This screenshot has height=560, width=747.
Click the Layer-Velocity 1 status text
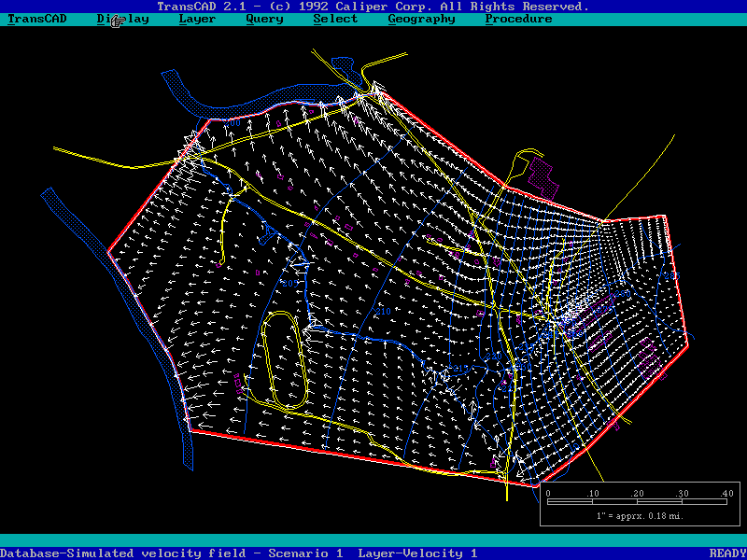click(417, 553)
